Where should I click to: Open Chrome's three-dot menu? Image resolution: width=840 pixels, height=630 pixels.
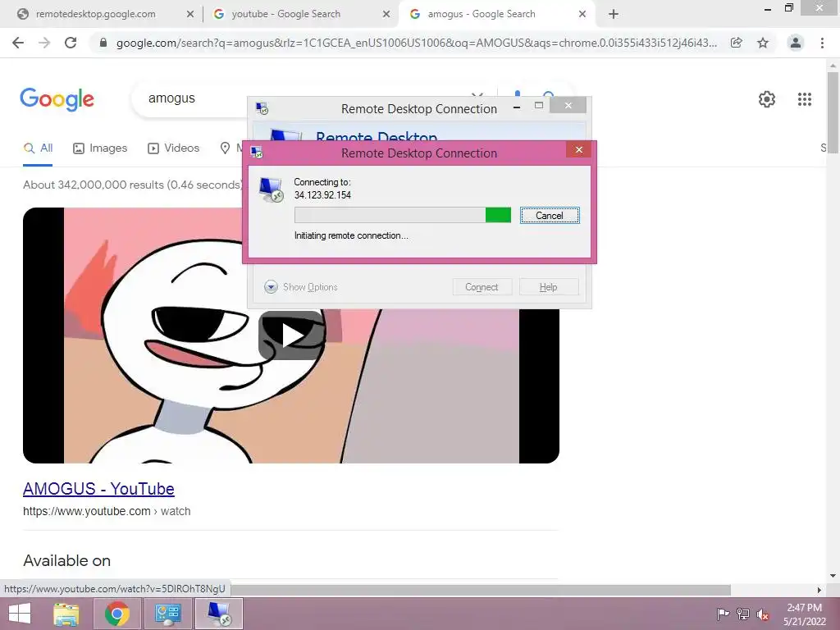[x=822, y=43]
